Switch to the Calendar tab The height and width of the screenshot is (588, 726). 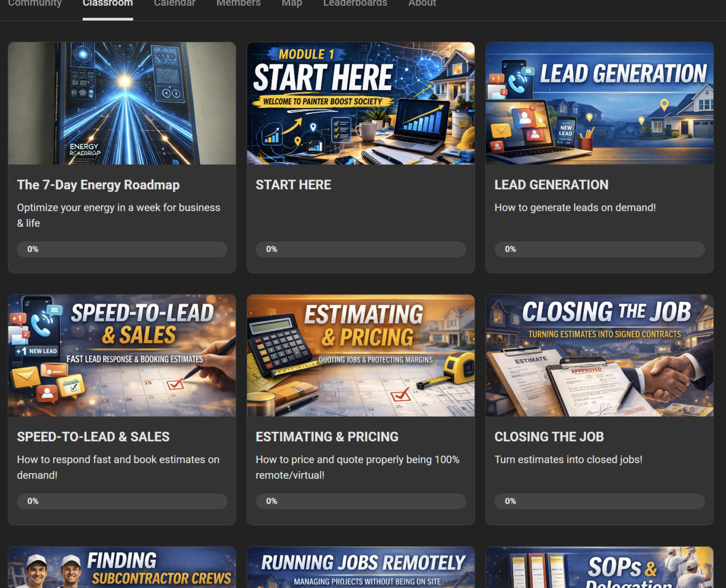click(x=174, y=4)
